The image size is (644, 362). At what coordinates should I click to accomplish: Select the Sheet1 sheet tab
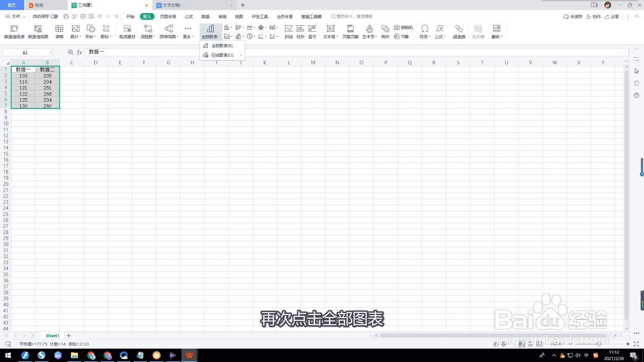pos(52,335)
